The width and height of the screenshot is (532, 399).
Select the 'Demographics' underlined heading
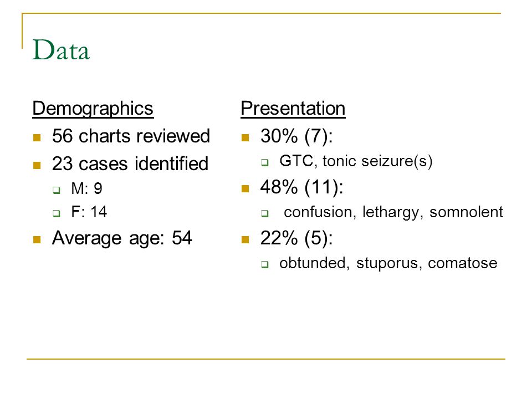click(x=93, y=109)
